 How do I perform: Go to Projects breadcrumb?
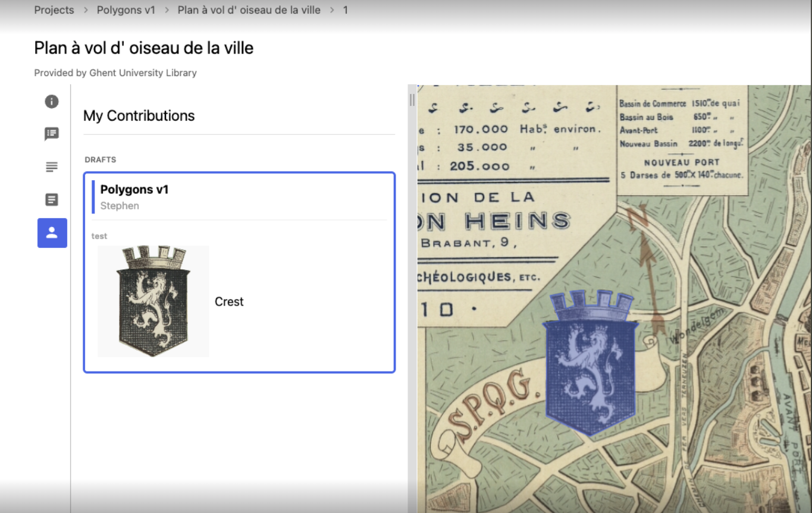coord(54,10)
